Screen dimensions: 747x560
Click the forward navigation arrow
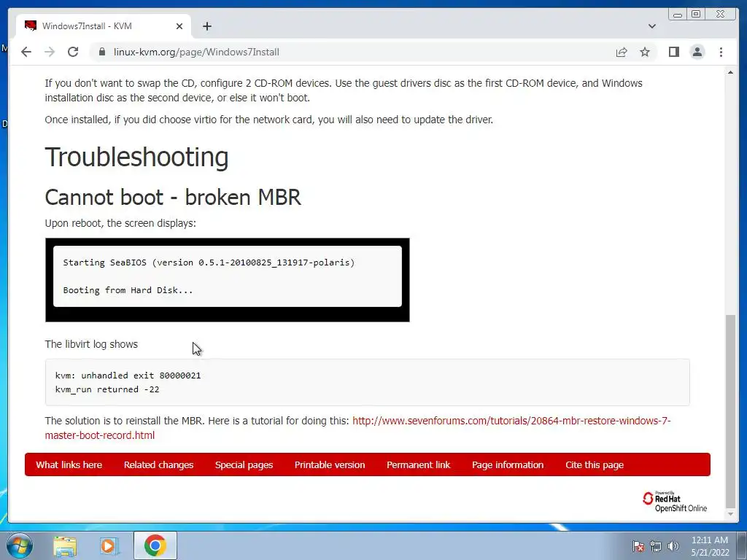(50, 52)
